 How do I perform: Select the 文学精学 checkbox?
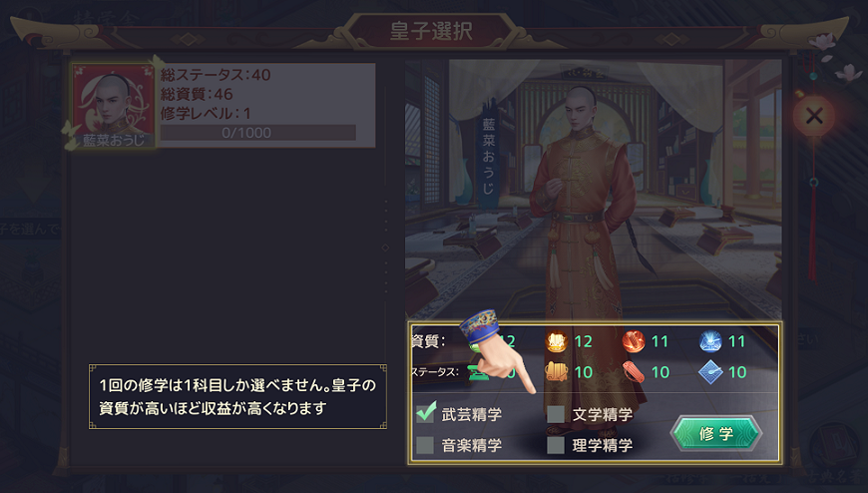coord(556,414)
